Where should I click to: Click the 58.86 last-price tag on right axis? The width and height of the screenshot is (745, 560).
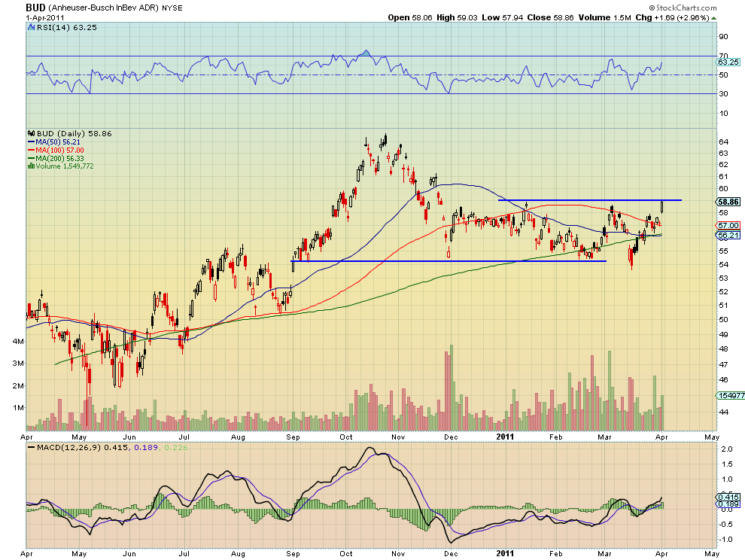coord(728,202)
